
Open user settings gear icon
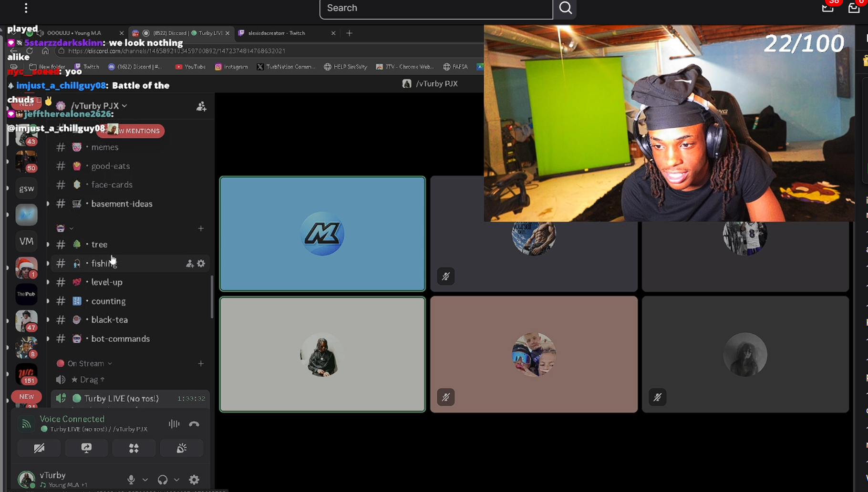(194, 480)
